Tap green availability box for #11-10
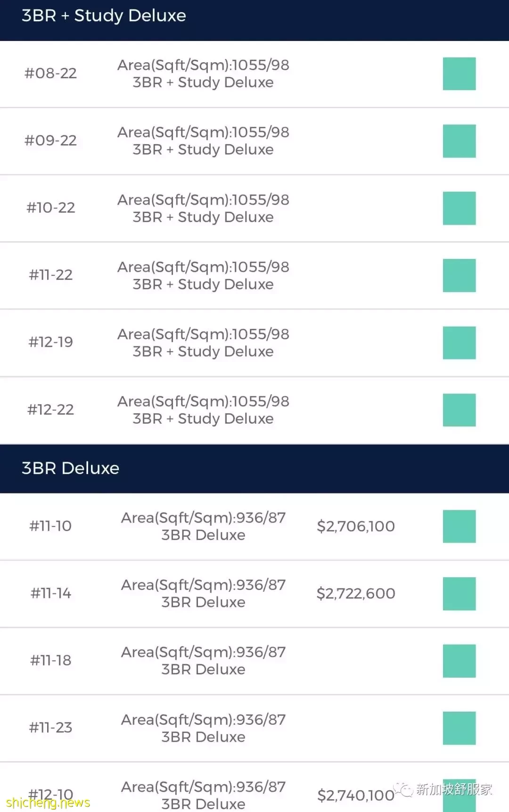Screen dimensions: 509x812 pyautogui.click(x=459, y=526)
